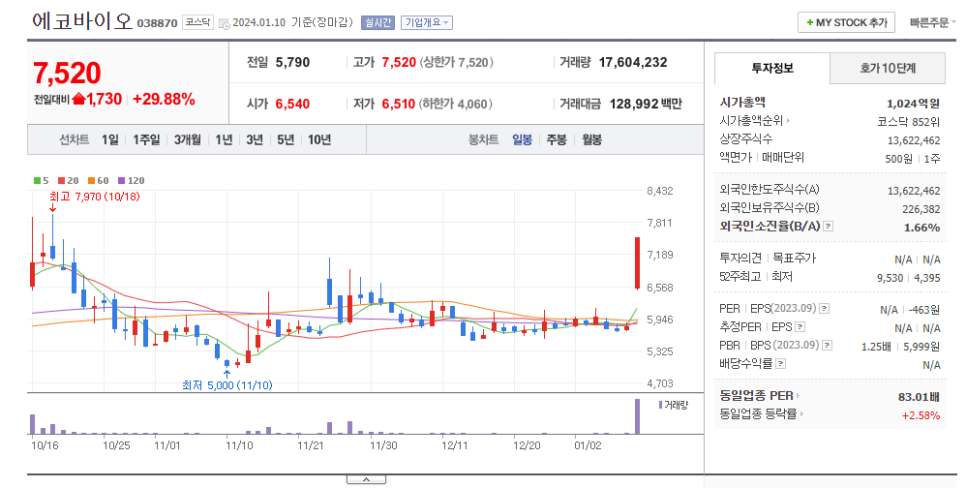Click the tall last volume bar
966x488 pixels.
[x=638, y=417]
